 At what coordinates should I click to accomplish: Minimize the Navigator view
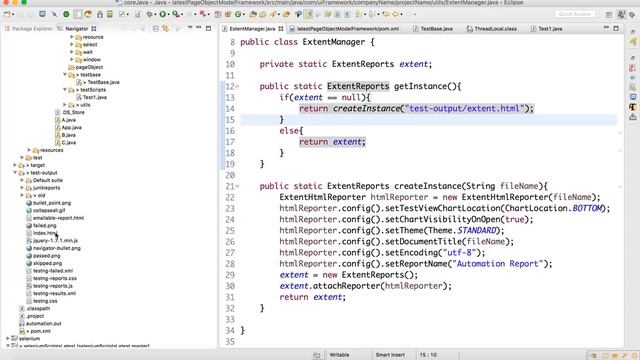(199, 28)
